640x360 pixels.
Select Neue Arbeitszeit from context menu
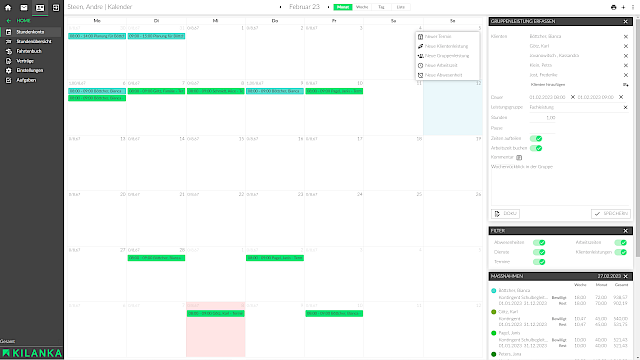point(447,65)
